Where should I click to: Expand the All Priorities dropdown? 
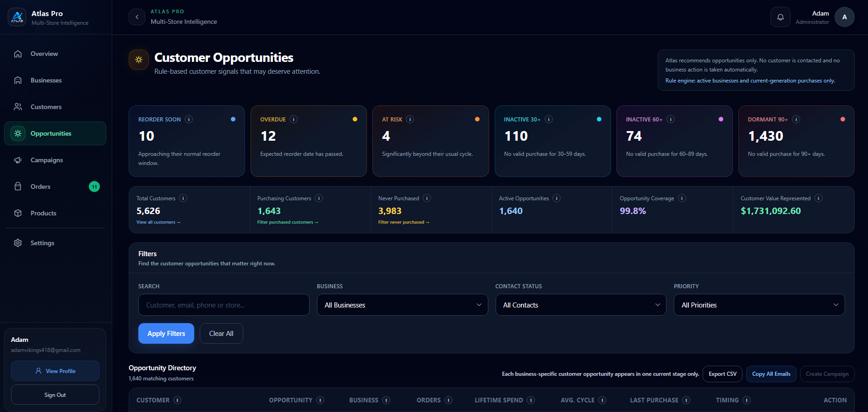[x=759, y=305]
